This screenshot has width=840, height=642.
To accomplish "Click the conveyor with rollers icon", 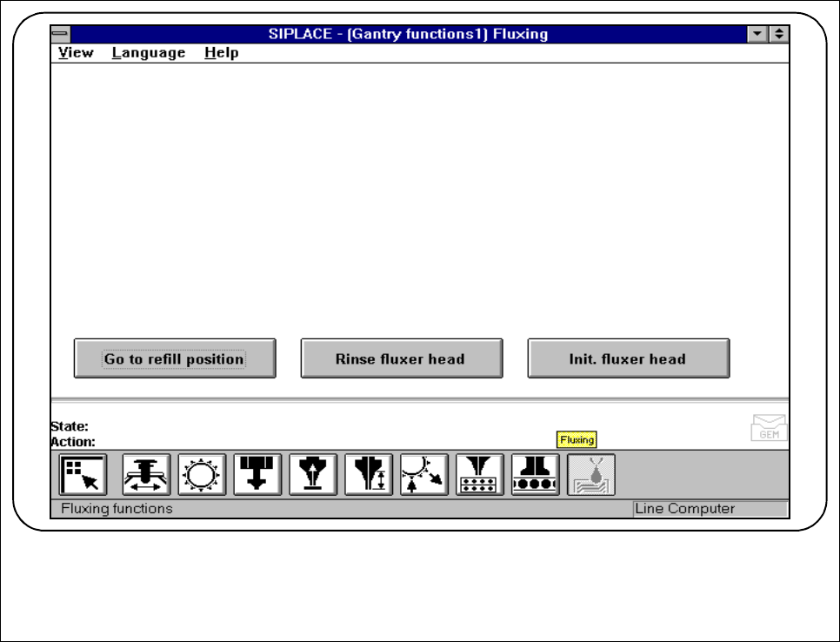I will [x=536, y=475].
